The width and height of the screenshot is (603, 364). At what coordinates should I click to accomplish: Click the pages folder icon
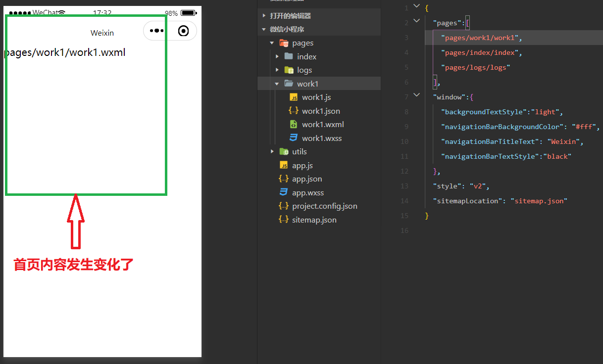point(284,43)
